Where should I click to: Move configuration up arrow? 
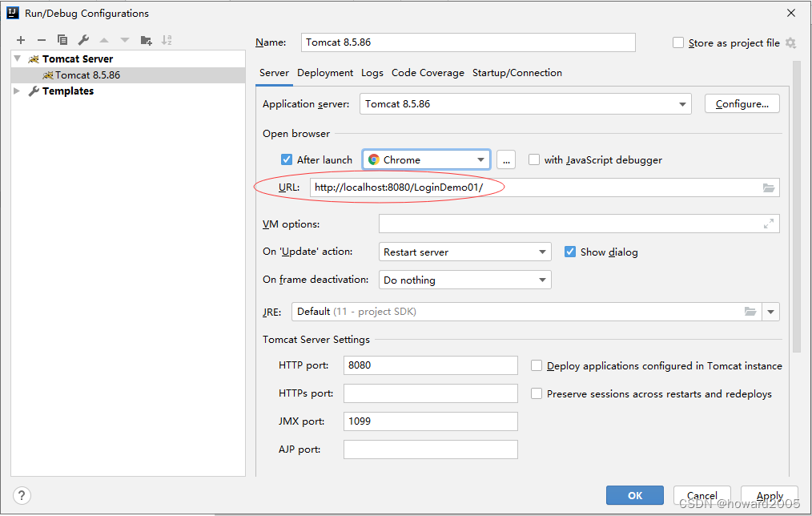coord(104,40)
